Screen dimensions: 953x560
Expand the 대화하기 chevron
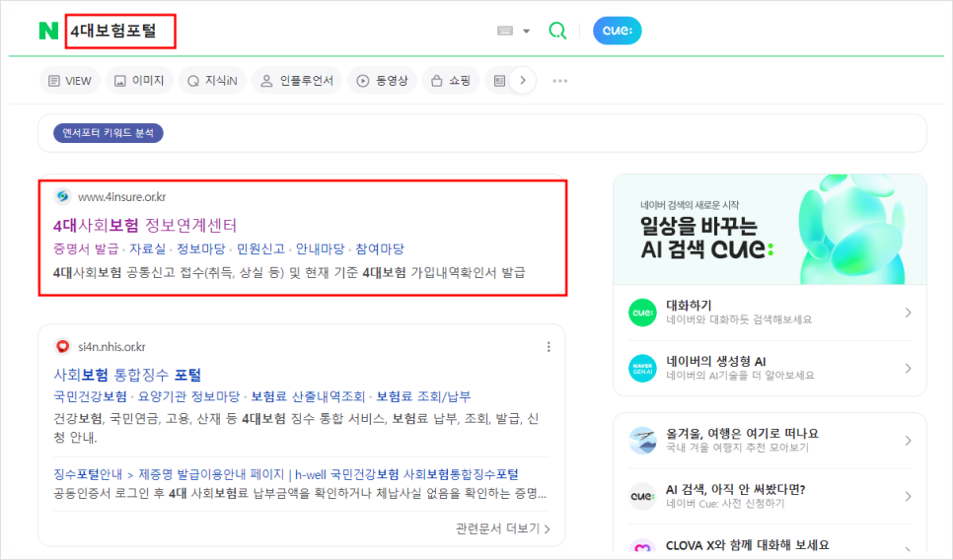pyautogui.click(x=908, y=313)
